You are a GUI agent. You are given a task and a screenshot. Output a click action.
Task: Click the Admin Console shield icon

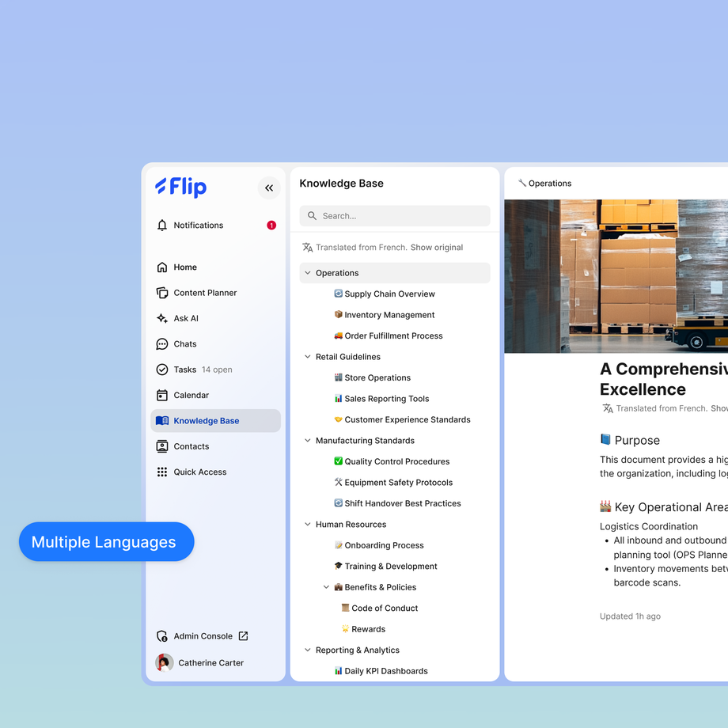pyautogui.click(x=162, y=636)
